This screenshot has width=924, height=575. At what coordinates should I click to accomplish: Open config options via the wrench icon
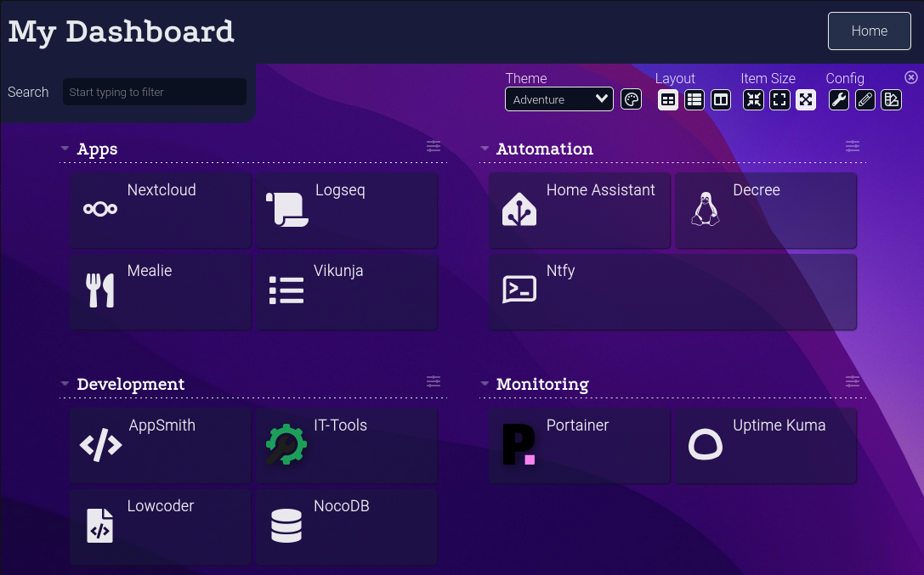pos(841,99)
